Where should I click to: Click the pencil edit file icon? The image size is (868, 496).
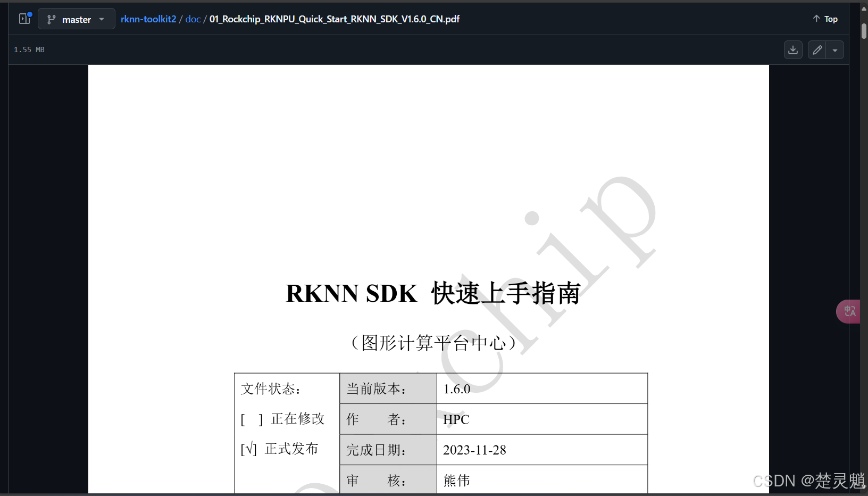click(x=817, y=49)
